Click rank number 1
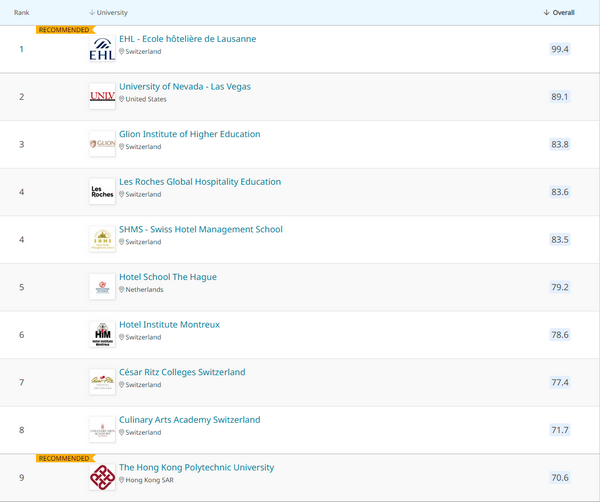This screenshot has width=600, height=502. (x=21, y=49)
